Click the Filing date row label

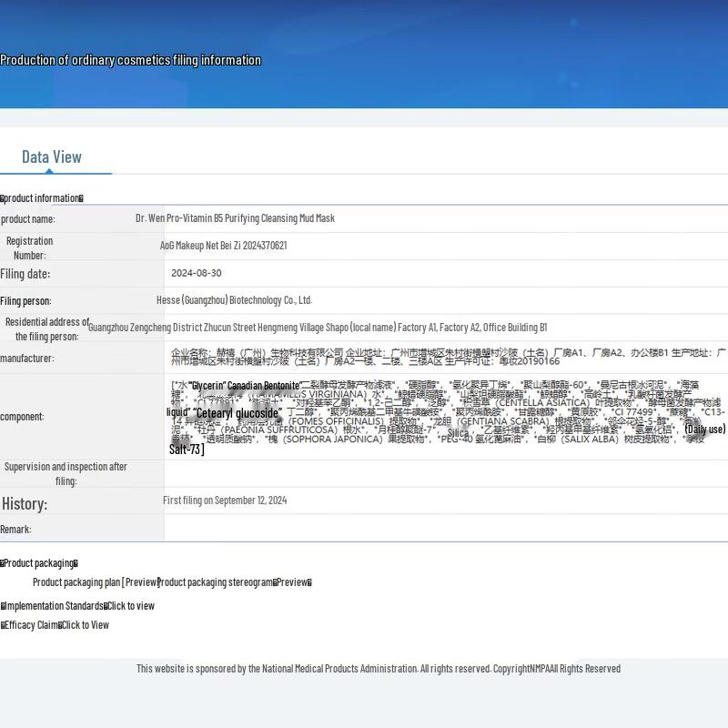tap(25, 274)
